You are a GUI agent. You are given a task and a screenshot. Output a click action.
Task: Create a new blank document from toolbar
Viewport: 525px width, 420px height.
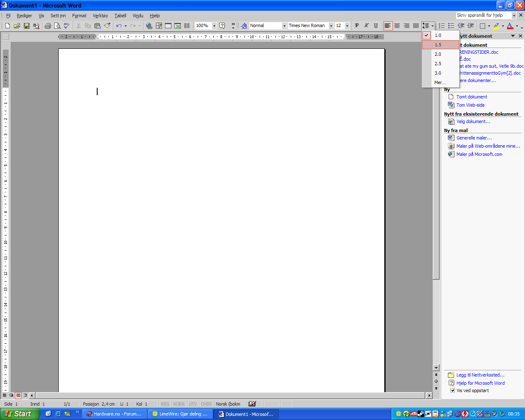(7, 26)
